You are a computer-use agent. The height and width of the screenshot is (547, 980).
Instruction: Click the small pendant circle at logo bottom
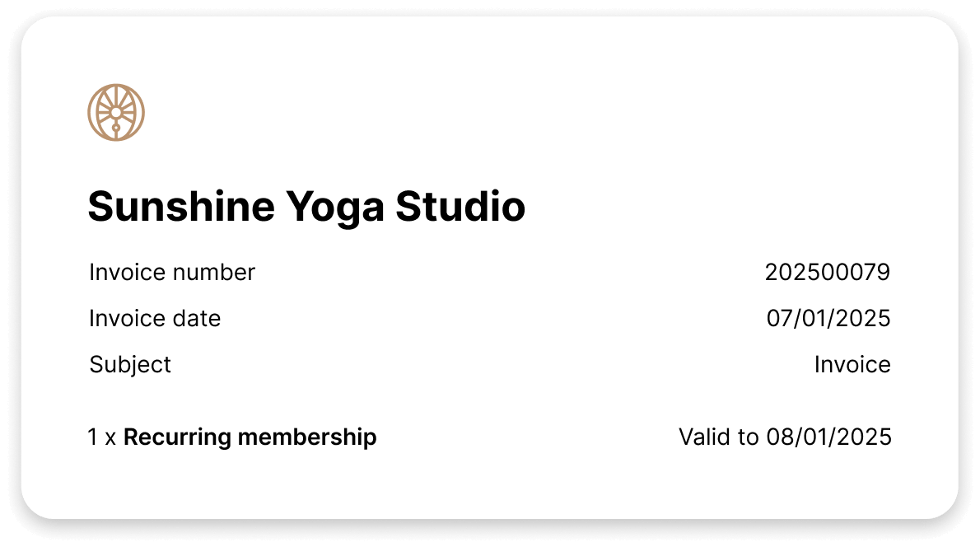pyautogui.click(x=116, y=128)
